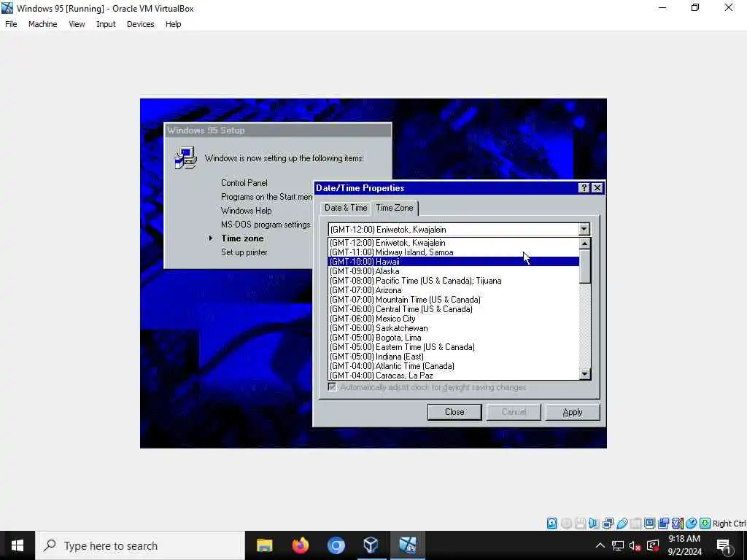
Task: Open the Machine menu
Action: [x=43, y=24]
